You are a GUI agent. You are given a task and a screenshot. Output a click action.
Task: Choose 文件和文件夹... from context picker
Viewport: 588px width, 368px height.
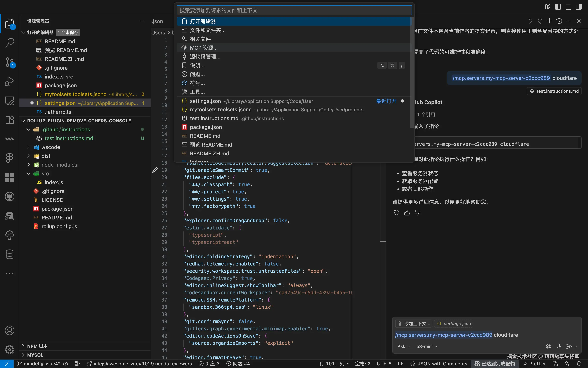point(208,30)
